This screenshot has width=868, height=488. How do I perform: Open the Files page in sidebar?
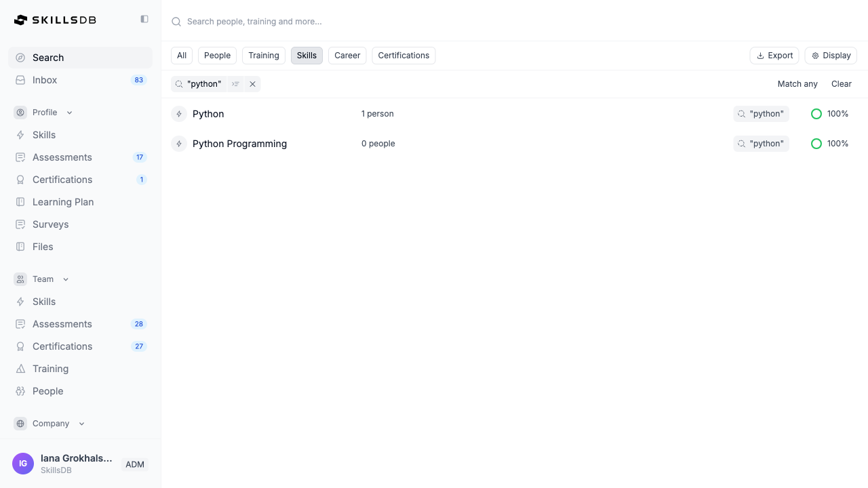(x=43, y=247)
